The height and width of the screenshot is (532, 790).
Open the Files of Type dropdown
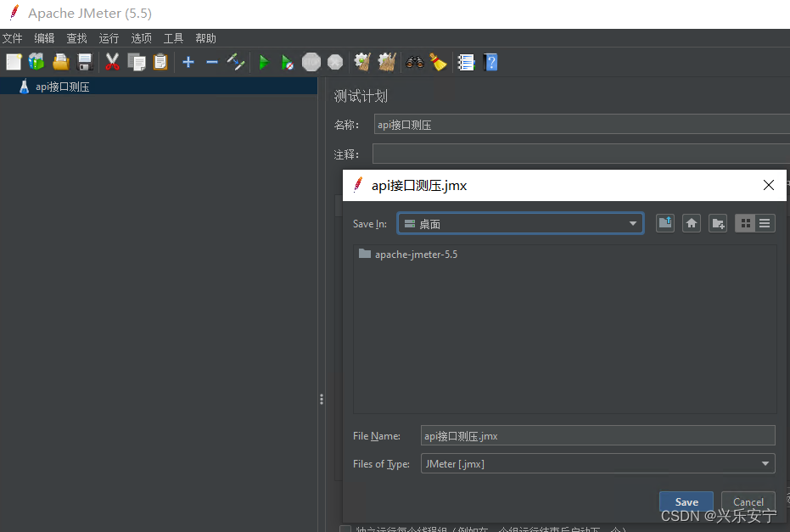(597, 463)
